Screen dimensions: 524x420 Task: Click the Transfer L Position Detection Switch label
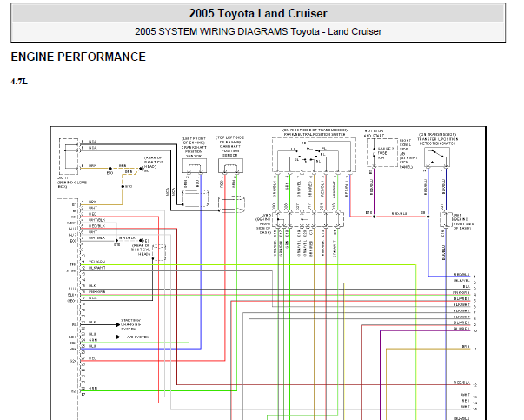pos(437,139)
